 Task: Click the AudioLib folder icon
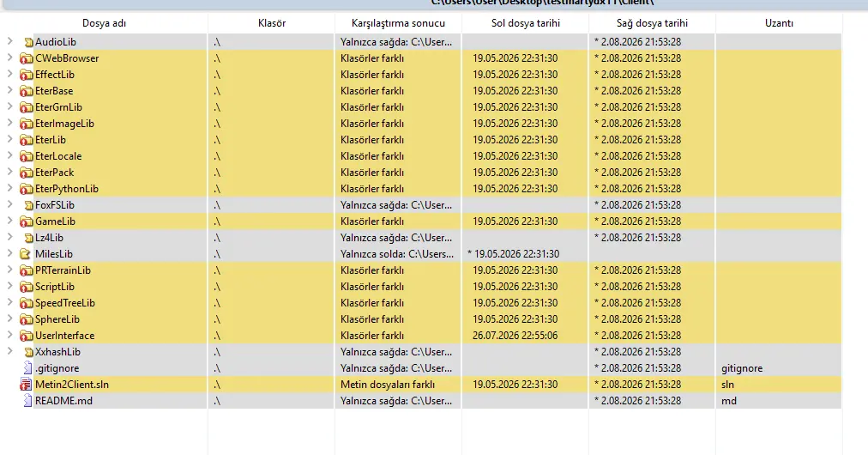point(28,42)
